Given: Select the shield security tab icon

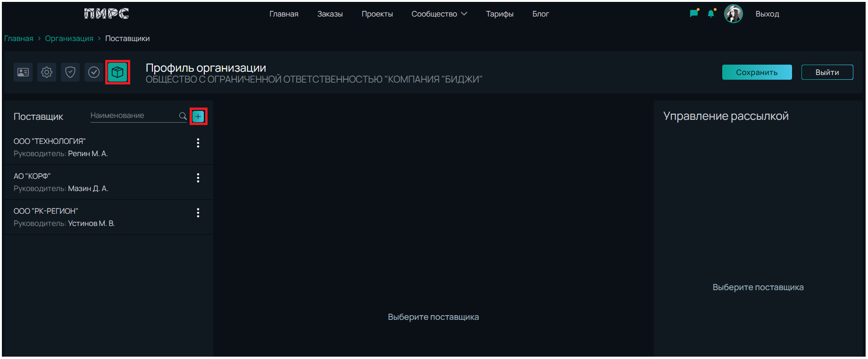Looking at the screenshot, I should tap(70, 72).
